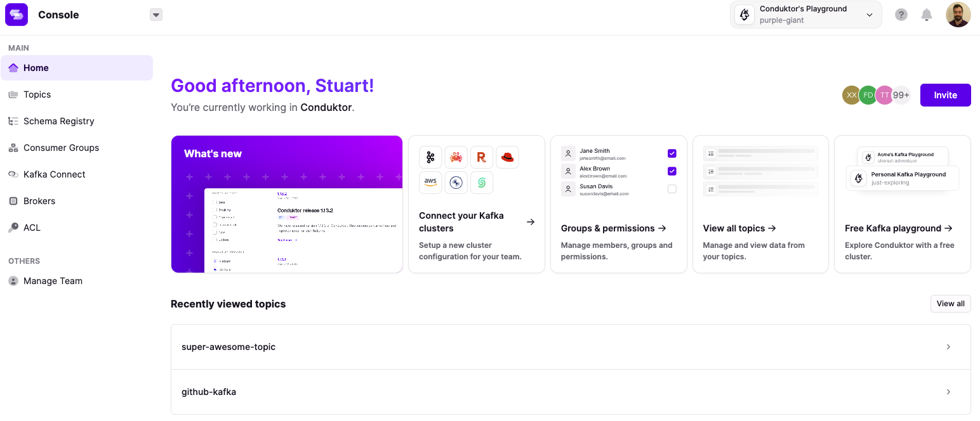Screen dimensions: 980x421
Task: Toggle Alex Brown's checkbox
Action: coord(672,171)
